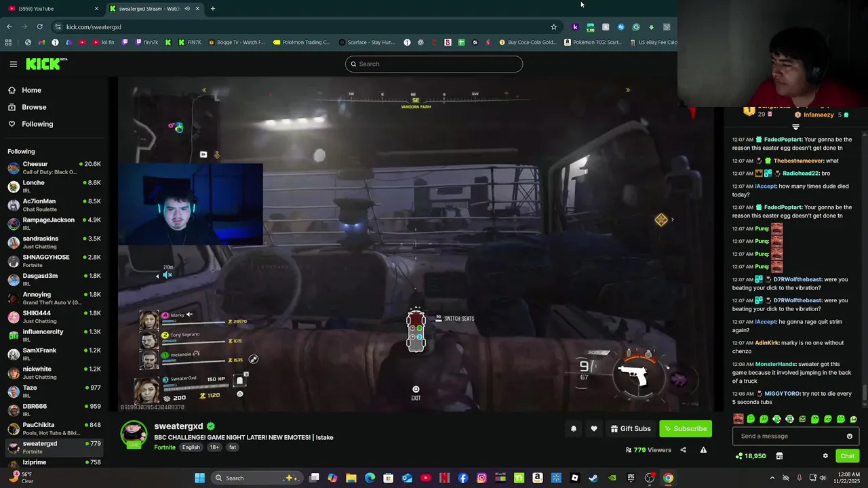Insert the first face emote in emote row
This screenshot has height=488, width=868.
[738, 419]
